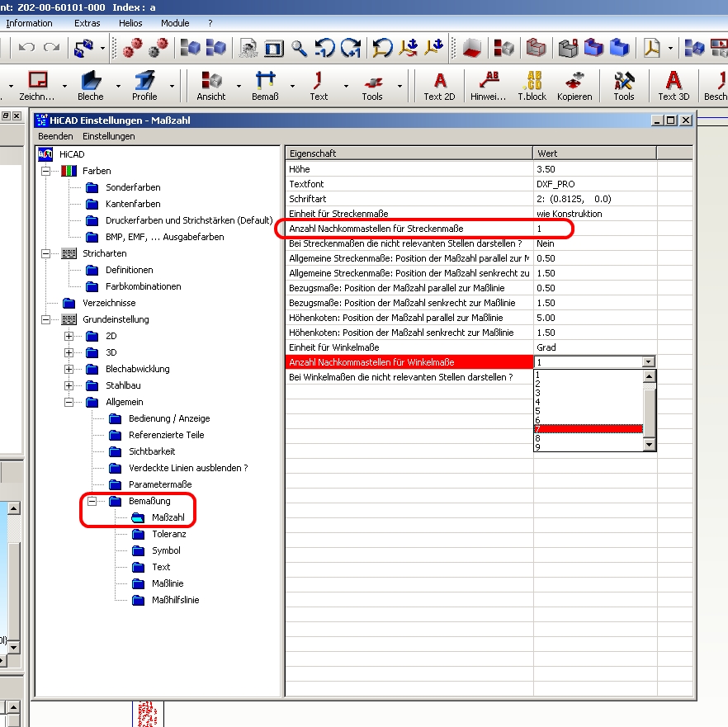The image size is (728, 727).
Task: Select the Farben tree node
Action: tap(97, 171)
